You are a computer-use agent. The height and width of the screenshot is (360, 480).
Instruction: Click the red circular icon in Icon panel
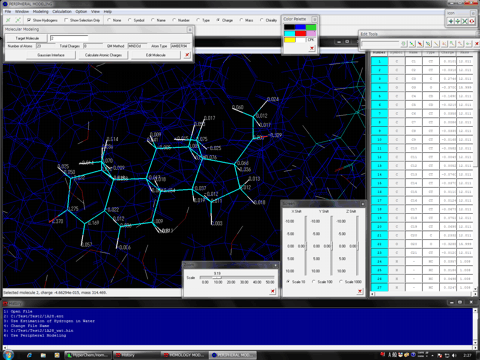472,21
